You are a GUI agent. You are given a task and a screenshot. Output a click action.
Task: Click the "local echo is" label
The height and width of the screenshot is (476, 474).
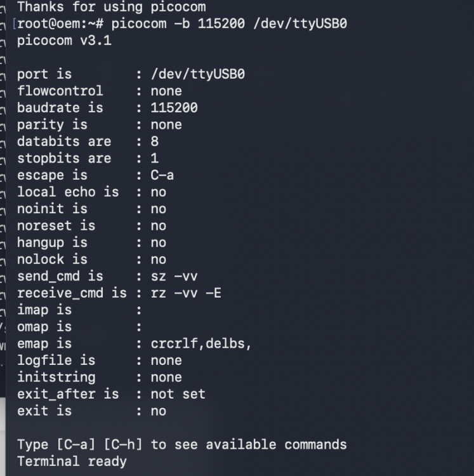coord(68,192)
